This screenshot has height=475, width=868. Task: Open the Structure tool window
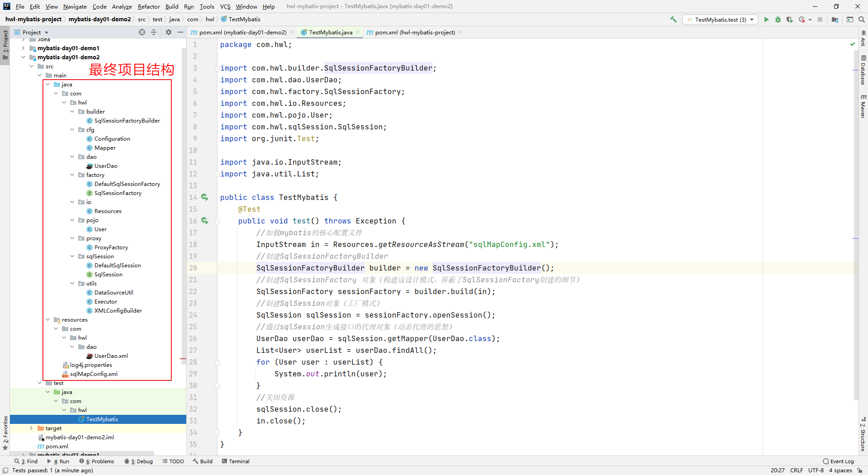(x=863, y=434)
